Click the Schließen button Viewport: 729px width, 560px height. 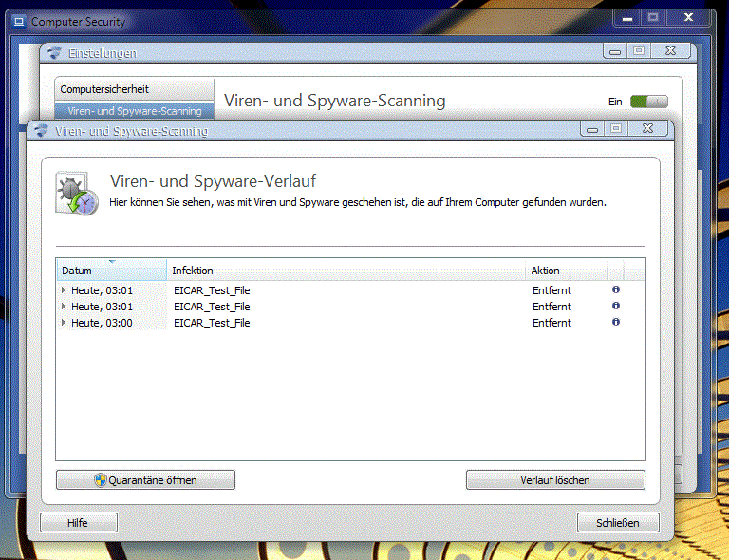click(617, 522)
